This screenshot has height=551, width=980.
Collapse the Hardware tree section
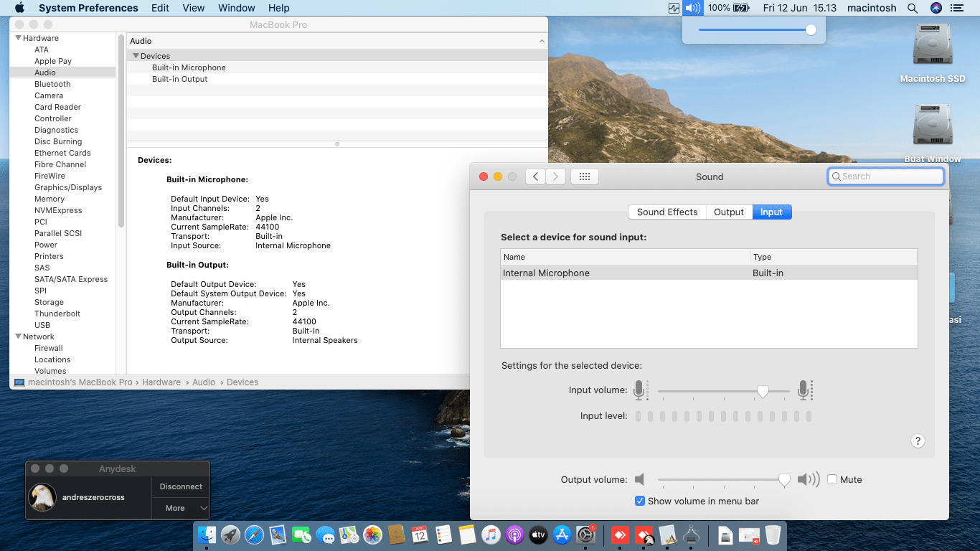(x=18, y=38)
